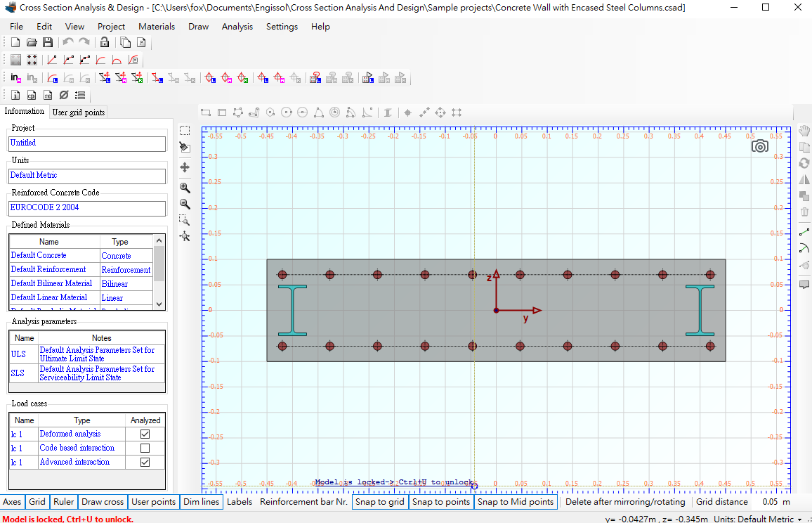812x523 pixels.
Task: Open the Materials menu
Action: [x=157, y=27]
